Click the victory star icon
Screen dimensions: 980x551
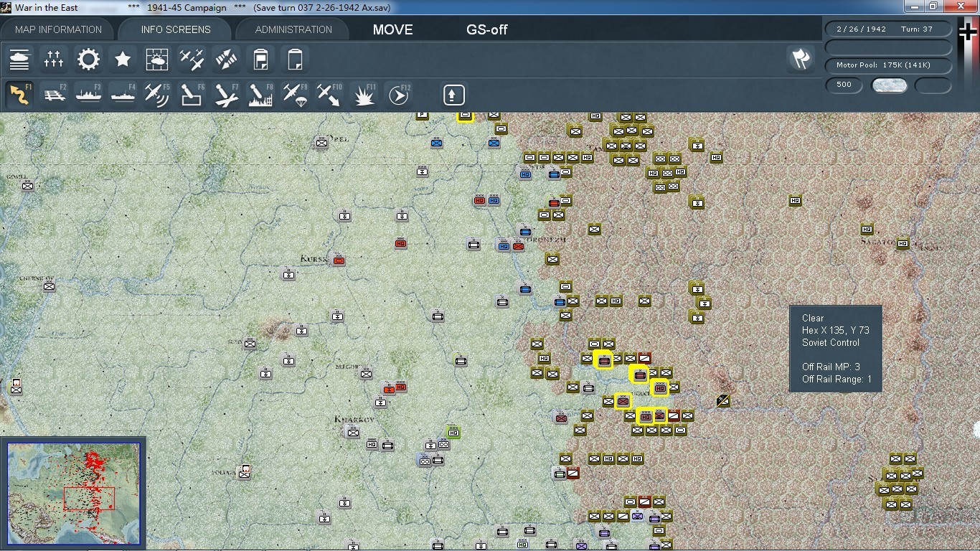tap(123, 59)
